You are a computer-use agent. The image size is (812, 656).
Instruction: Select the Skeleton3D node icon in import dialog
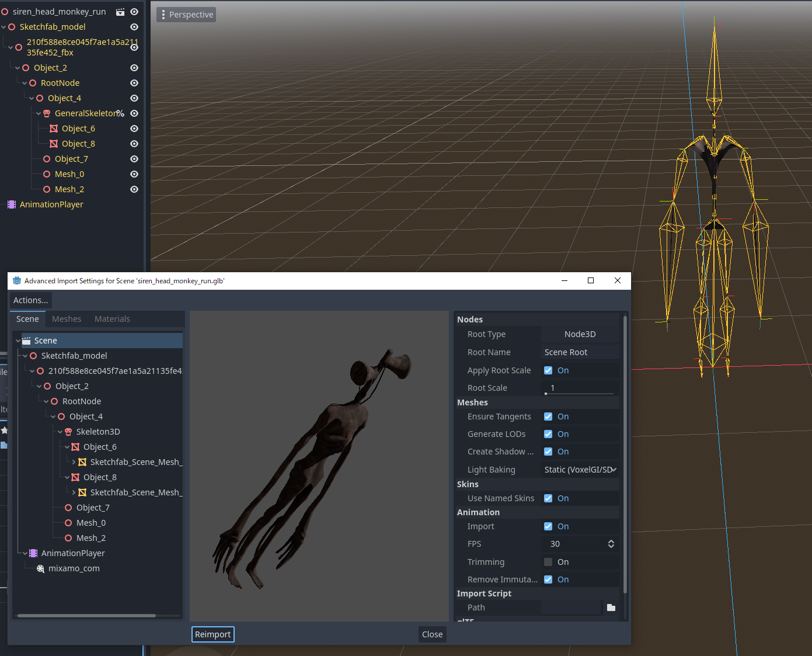coord(69,431)
